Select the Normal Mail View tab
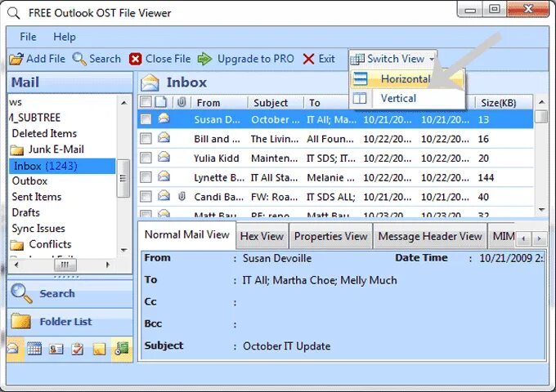556x392 pixels. [x=187, y=234]
